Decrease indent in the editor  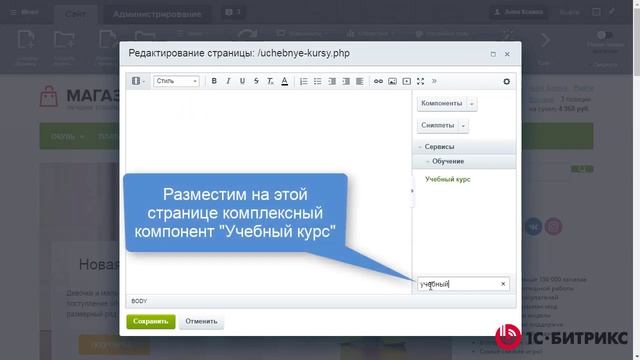(x=332, y=81)
